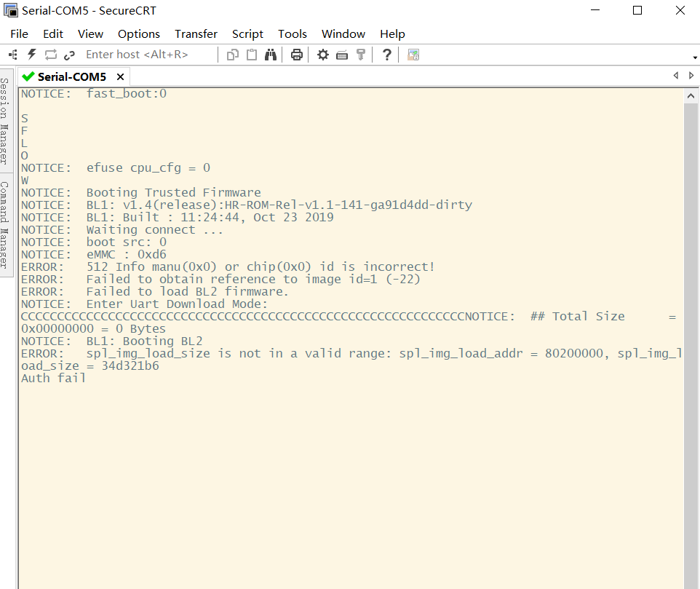Screen dimensions: 700x589
Task: Click the Reconnect arrows icon
Action: click(x=51, y=55)
